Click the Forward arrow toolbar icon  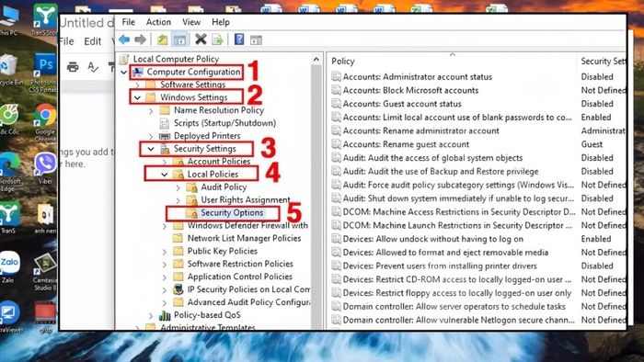(141, 40)
